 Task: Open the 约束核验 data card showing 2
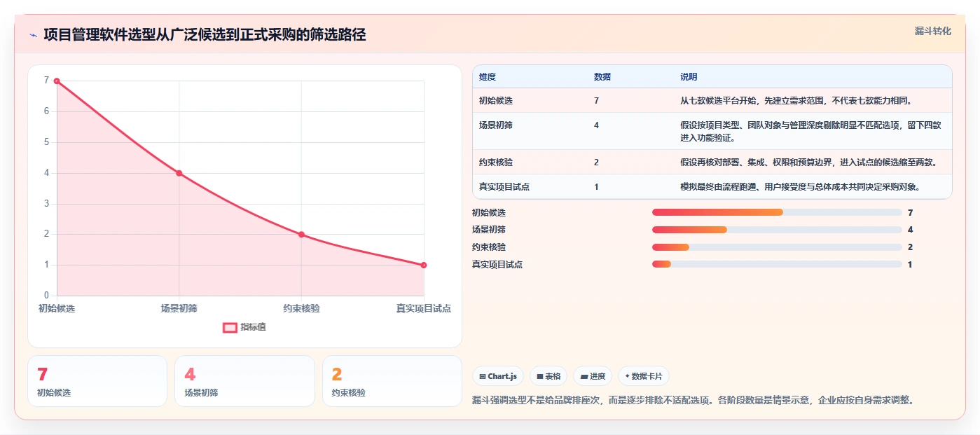(392, 381)
